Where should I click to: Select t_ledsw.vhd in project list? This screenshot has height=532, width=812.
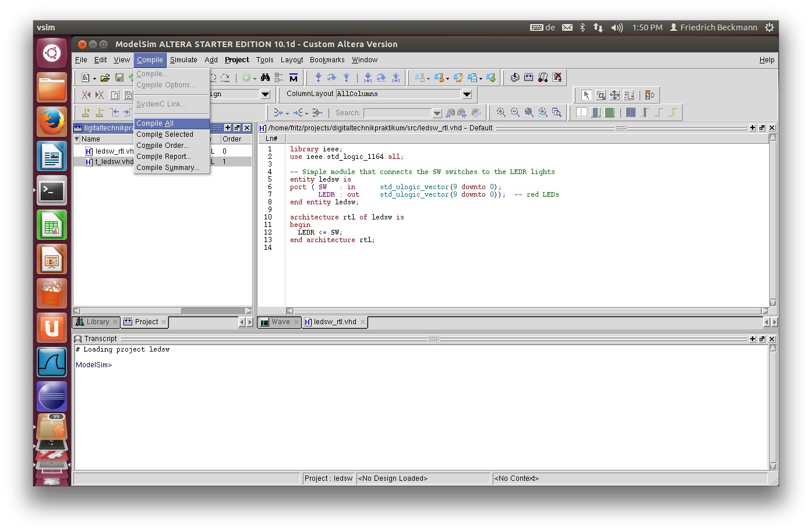(x=114, y=162)
